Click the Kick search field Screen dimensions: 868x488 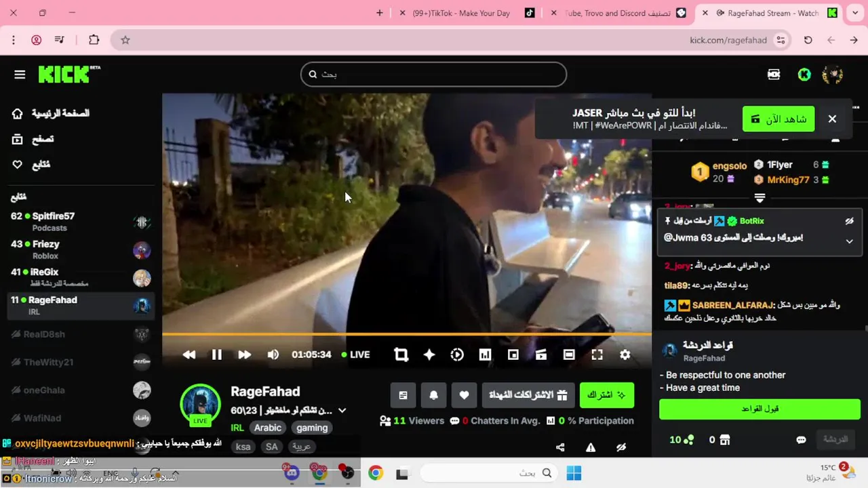433,75
